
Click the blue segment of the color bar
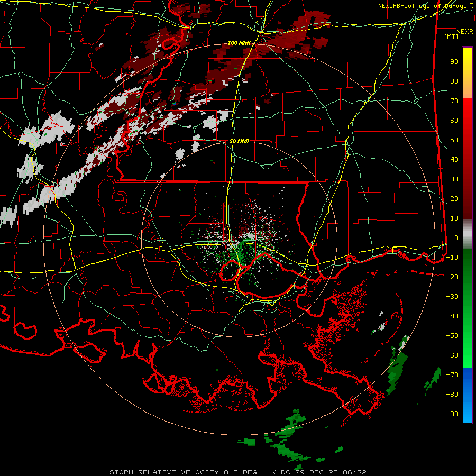coord(467,396)
